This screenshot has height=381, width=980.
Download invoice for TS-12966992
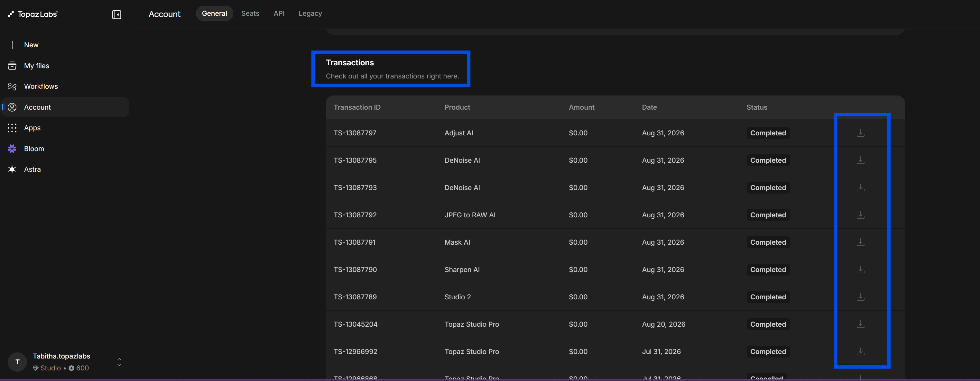pyautogui.click(x=861, y=352)
